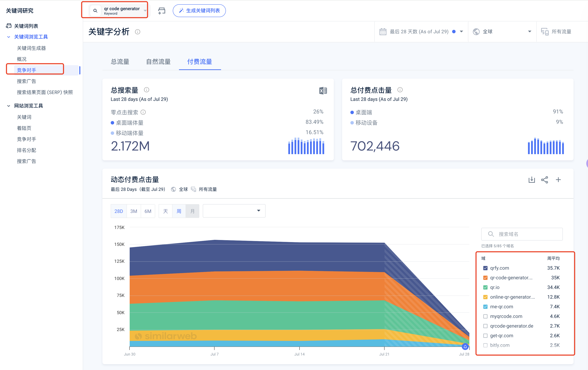Click the info icon next to 零点击搜索
The width and height of the screenshot is (588, 370).
(143, 112)
